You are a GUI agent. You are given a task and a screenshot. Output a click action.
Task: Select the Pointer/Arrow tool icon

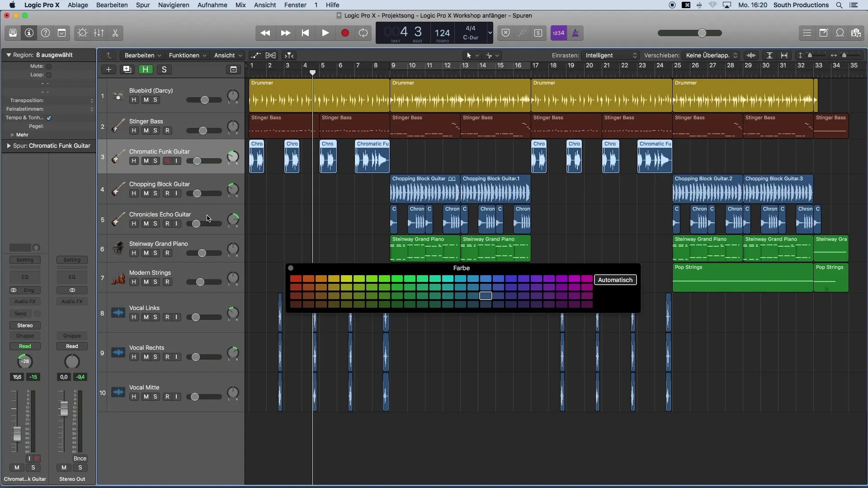[469, 55]
